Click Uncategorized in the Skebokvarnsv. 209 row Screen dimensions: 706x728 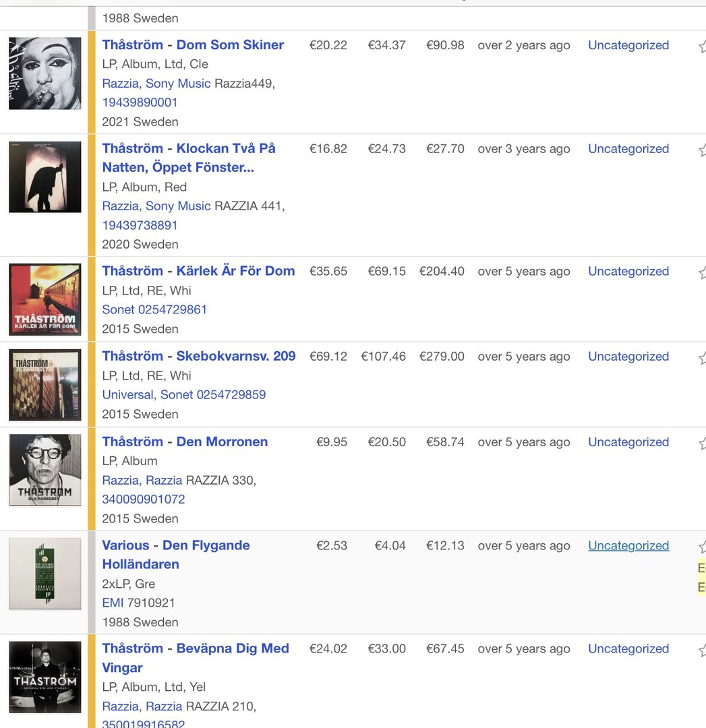628,357
